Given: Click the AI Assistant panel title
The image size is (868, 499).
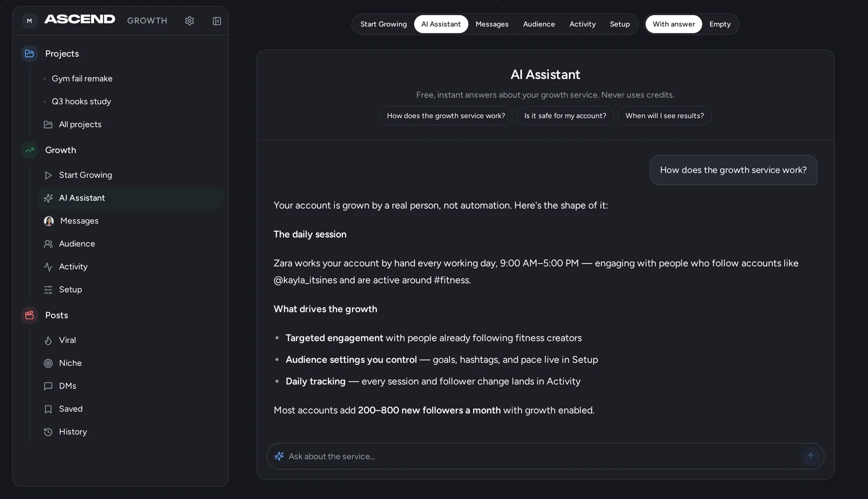Looking at the screenshot, I should tap(545, 75).
